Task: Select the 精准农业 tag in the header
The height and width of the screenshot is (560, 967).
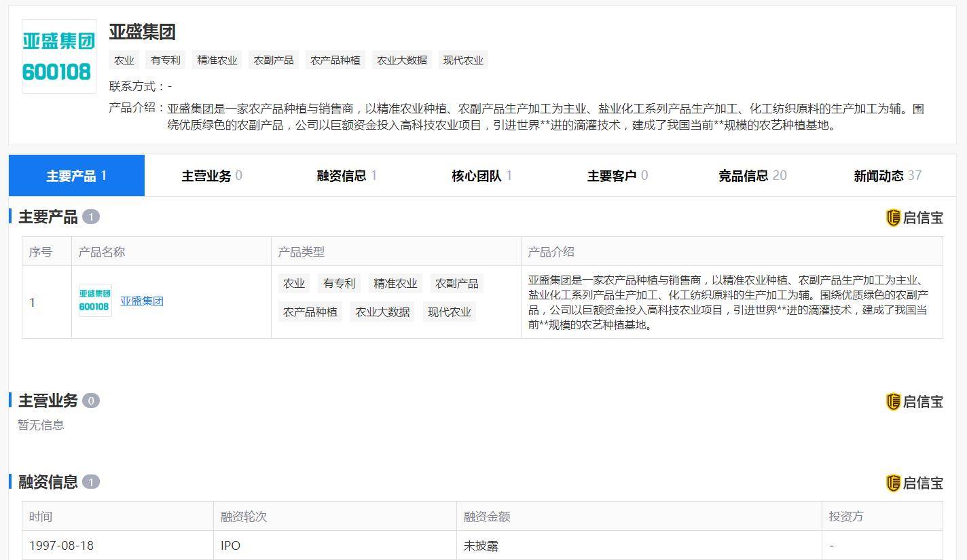Action: (217, 60)
